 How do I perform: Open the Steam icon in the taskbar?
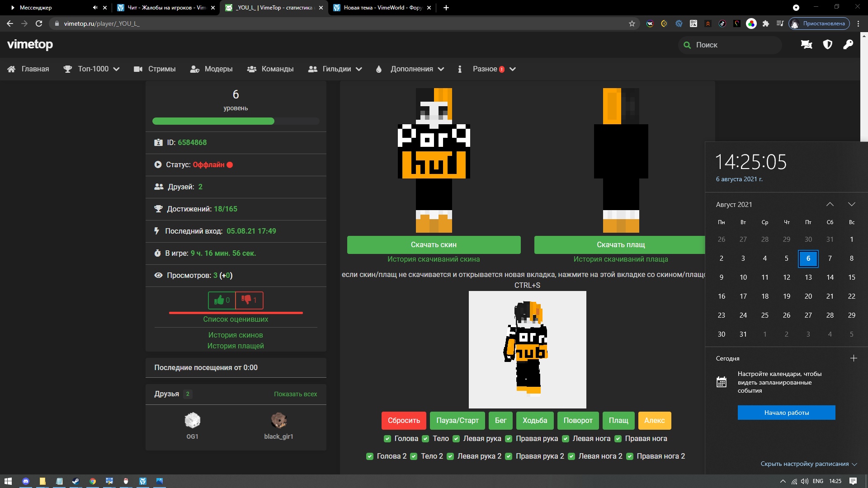pos(75,481)
